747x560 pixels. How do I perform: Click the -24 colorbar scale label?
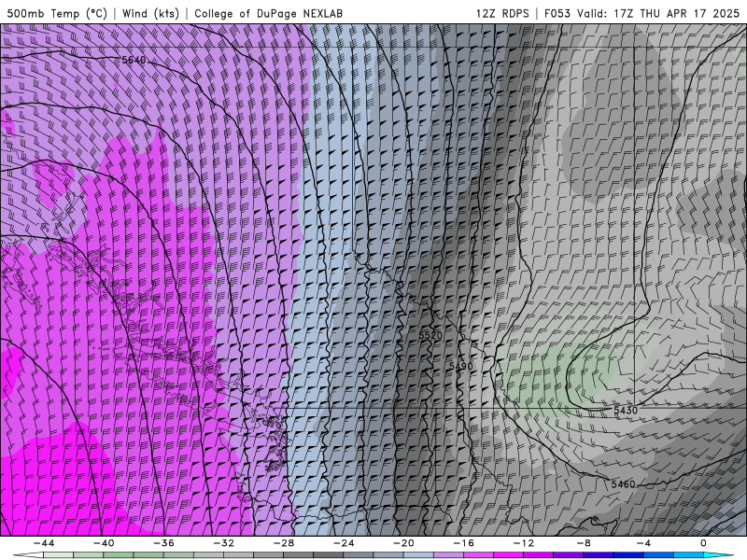click(344, 543)
